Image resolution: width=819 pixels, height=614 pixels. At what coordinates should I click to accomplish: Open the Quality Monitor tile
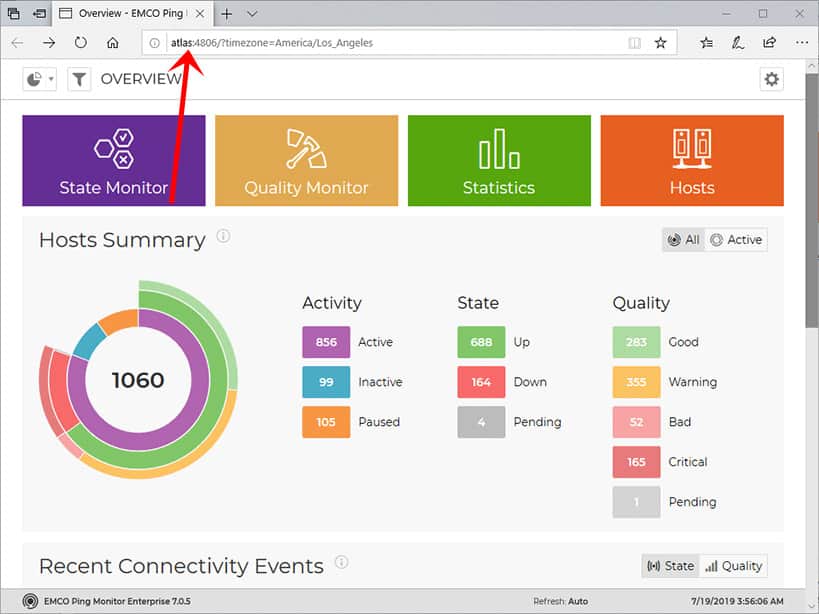point(307,160)
